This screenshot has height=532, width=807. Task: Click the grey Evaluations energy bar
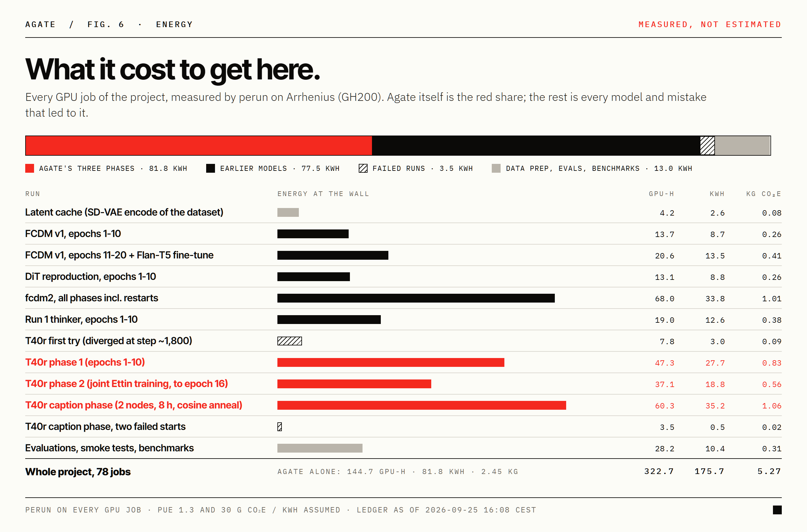[x=320, y=448]
